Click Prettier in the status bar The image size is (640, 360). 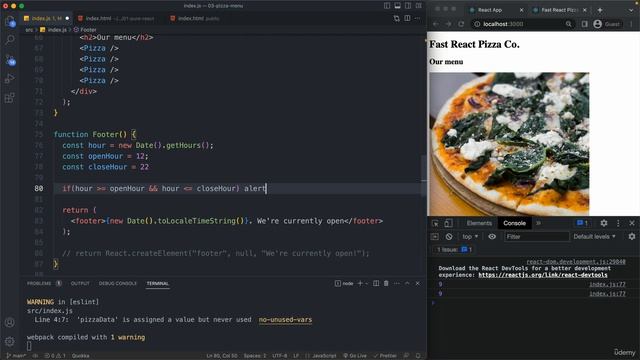pos(385,356)
